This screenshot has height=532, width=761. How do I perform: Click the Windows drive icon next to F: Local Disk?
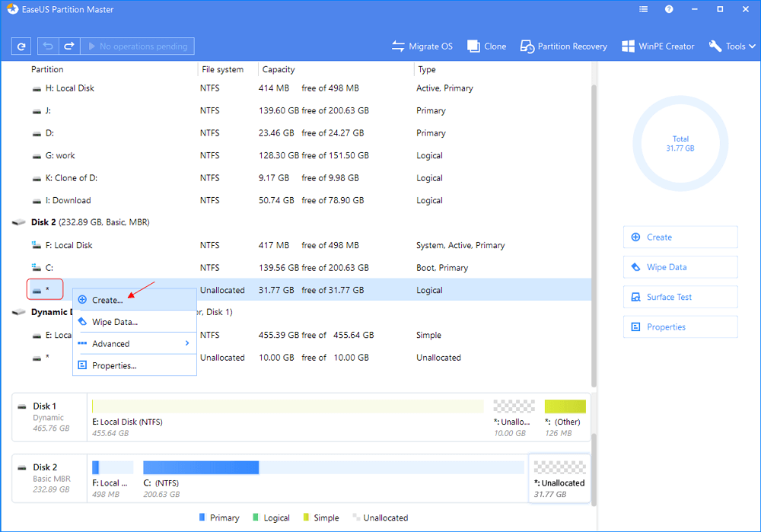pyautogui.click(x=36, y=244)
